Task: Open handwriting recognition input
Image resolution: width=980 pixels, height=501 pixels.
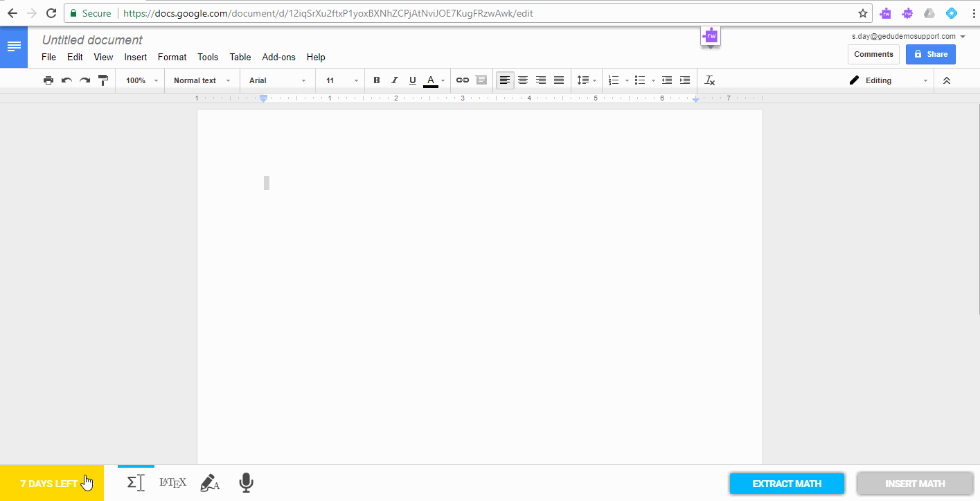Action: click(210, 483)
